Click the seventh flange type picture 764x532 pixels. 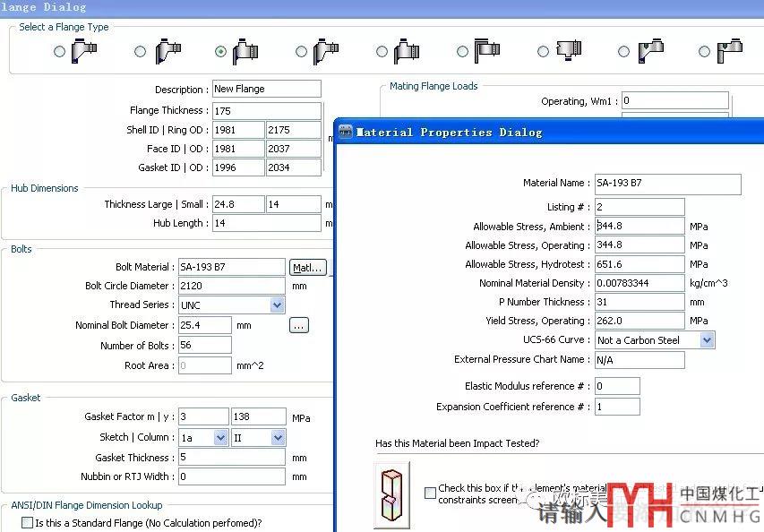(568, 51)
